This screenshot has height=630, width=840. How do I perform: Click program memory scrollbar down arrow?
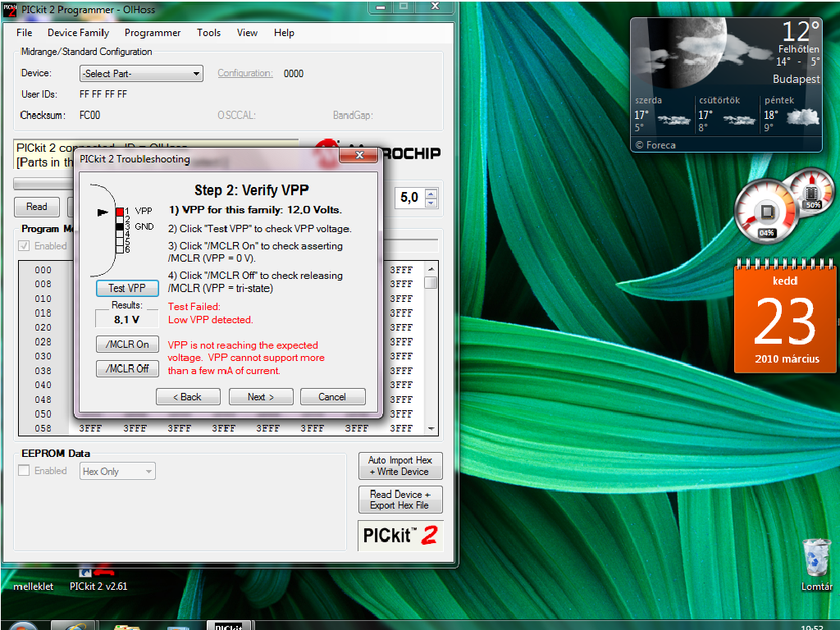click(x=431, y=428)
